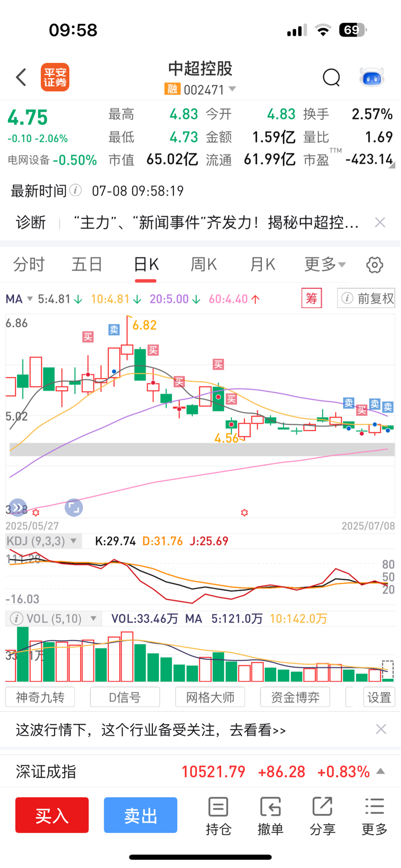Open the D信号 indicator
Viewport: 401px width, 868px height.
125,697
